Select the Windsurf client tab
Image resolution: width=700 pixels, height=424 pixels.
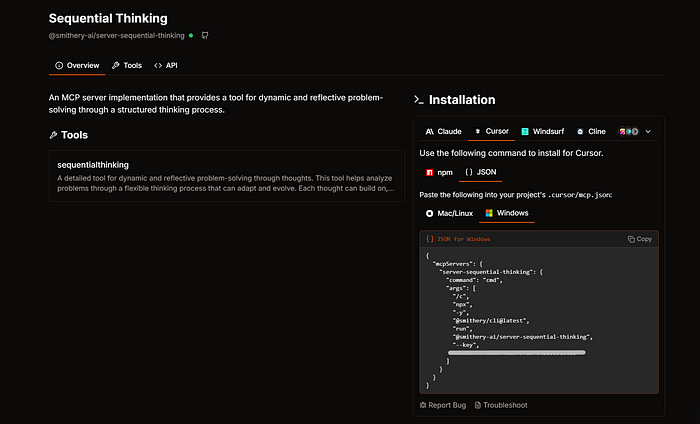(542, 131)
